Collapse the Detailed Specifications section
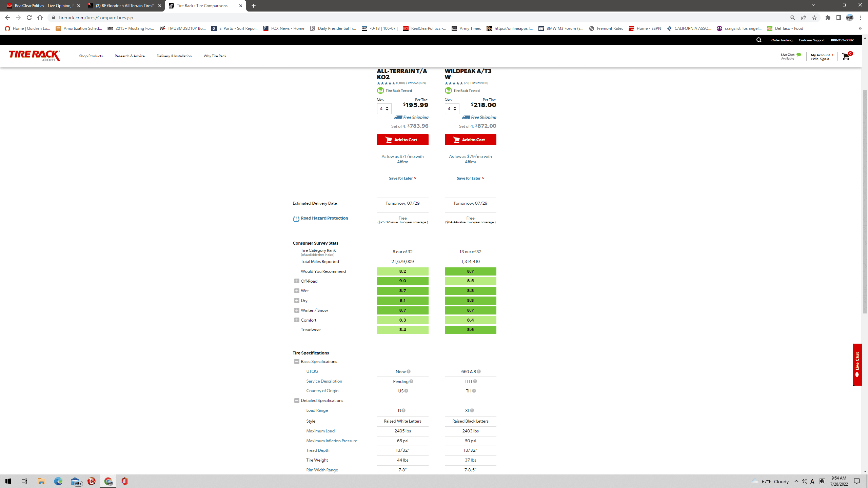This screenshot has width=868, height=488. pos(297,401)
